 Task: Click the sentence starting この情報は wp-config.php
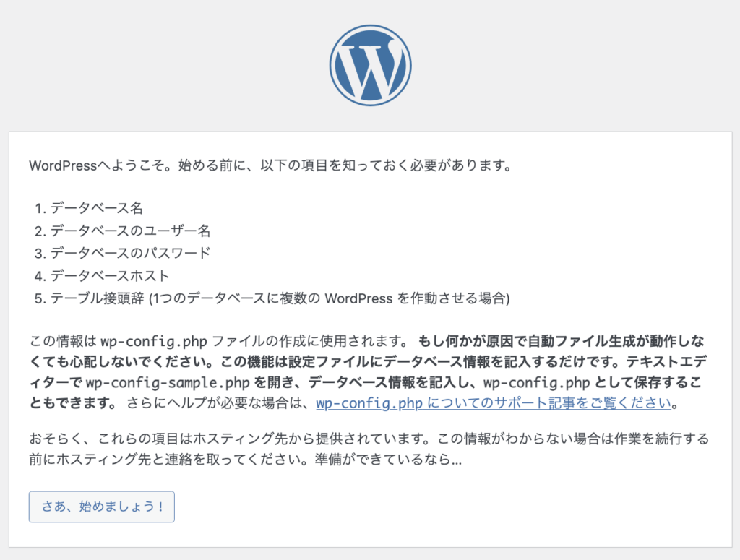click(219, 340)
